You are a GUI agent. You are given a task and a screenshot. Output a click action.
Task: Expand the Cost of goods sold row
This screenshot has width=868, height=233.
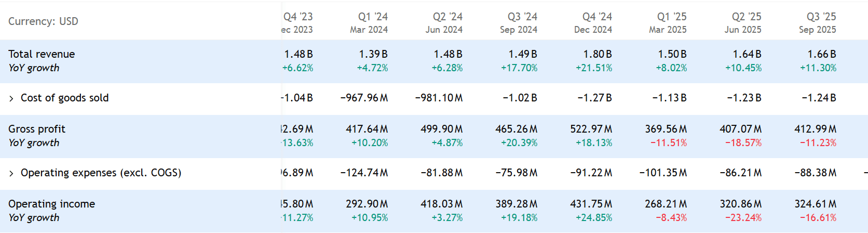click(11, 99)
